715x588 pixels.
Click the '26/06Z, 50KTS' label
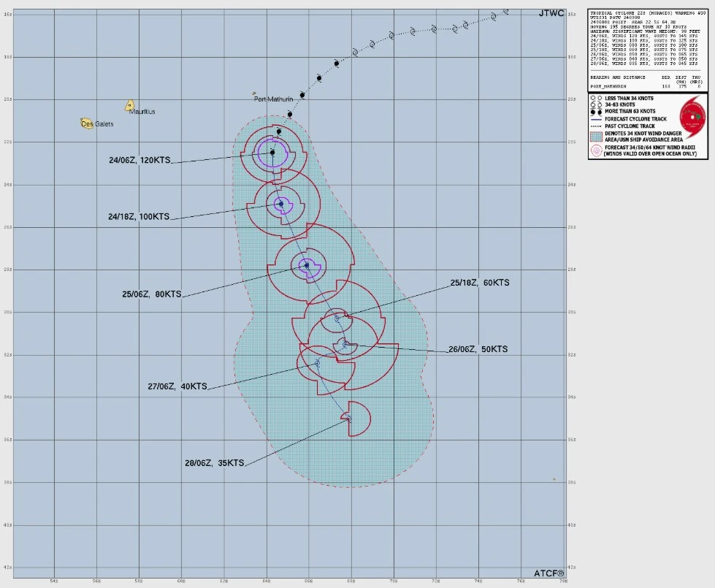point(478,349)
